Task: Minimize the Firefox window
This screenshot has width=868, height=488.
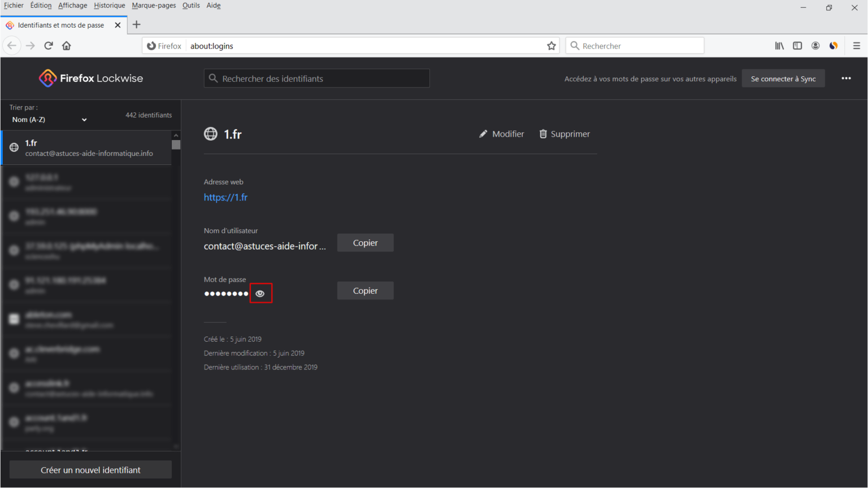Action: pos(803,7)
